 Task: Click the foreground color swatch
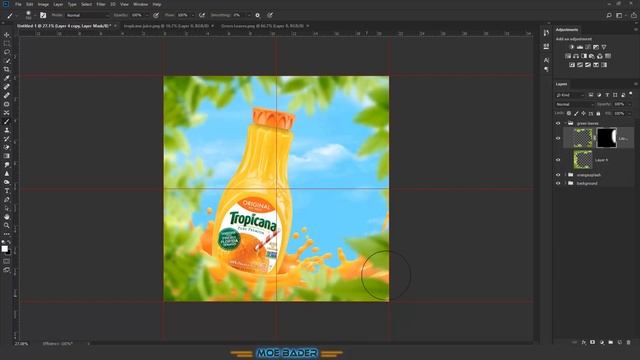pyautogui.click(x=4, y=249)
